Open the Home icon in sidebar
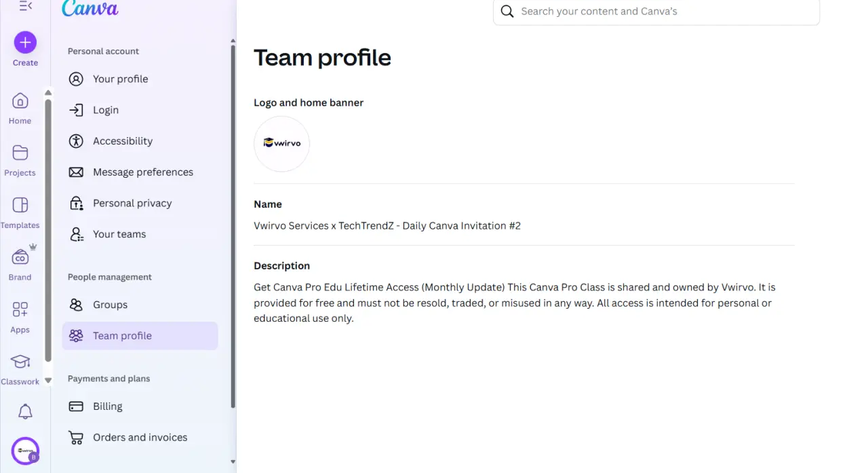The image size is (868, 473). [20, 101]
